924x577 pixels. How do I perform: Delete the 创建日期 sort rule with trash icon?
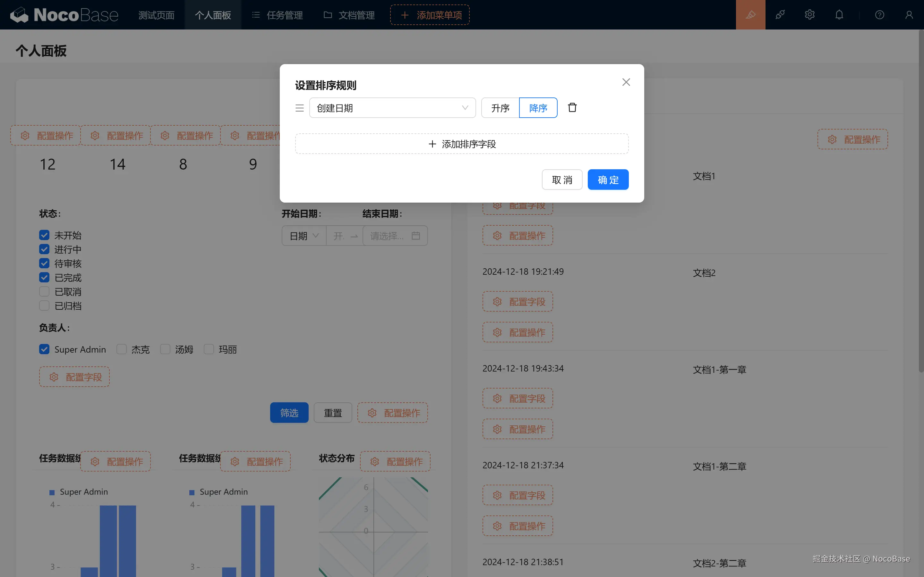click(572, 108)
